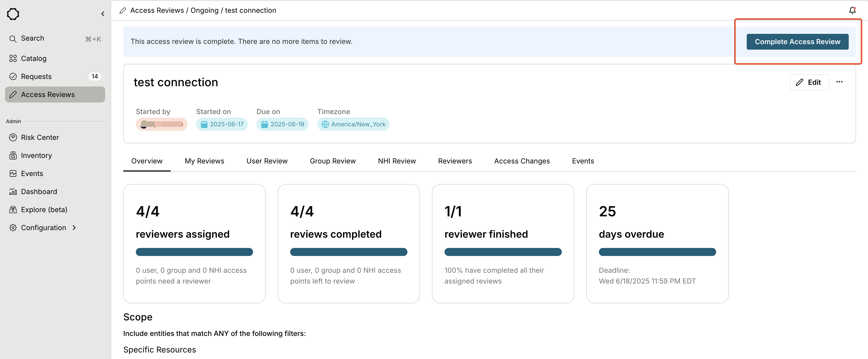Open Requests checkmark icon in sidebar

pyautogui.click(x=13, y=76)
